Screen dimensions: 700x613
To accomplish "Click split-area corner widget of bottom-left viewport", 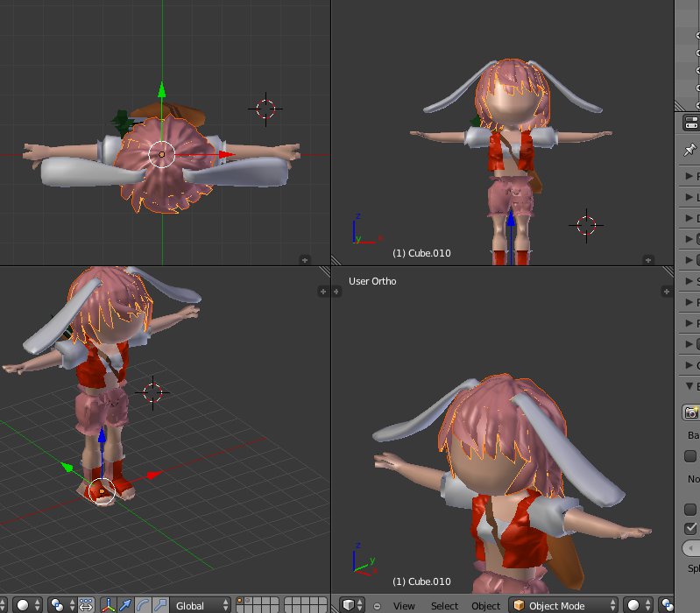I will tap(324, 271).
